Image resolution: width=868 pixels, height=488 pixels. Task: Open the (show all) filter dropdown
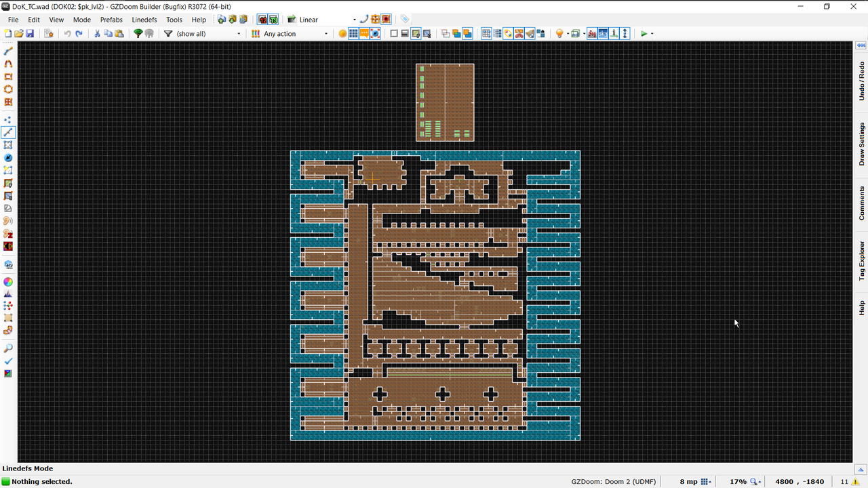point(239,33)
